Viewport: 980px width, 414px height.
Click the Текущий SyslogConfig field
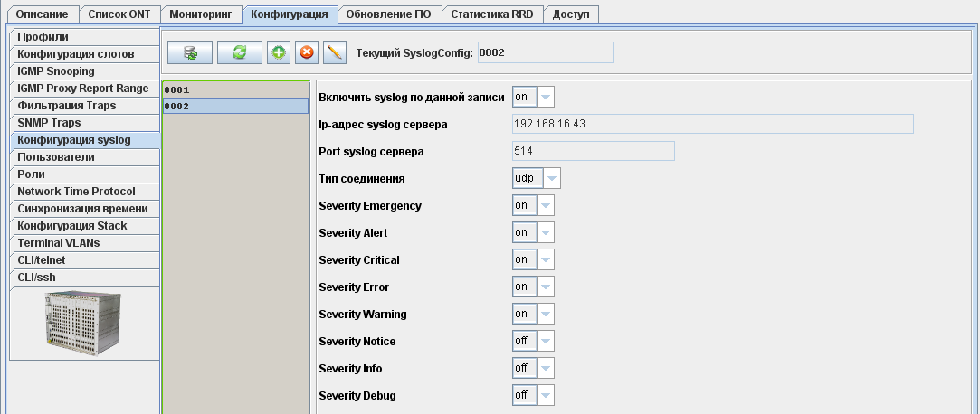click(546, 53)
